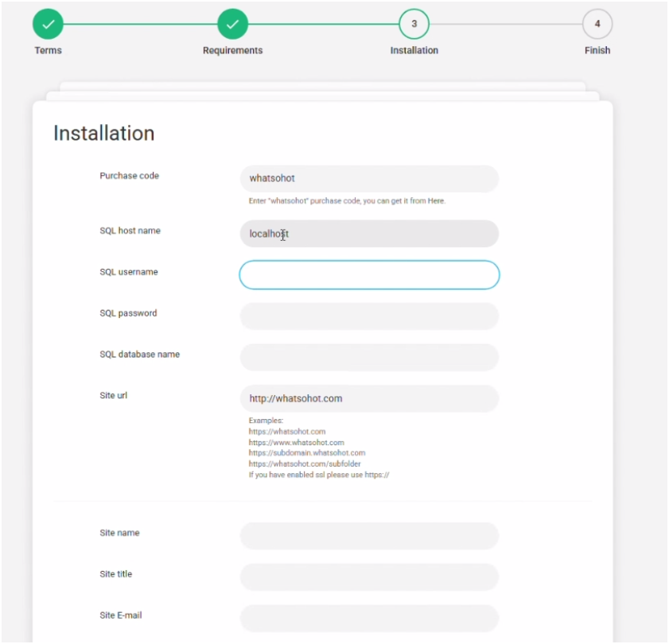Open the 'Here' purchase code link

(x=436, y=201)
